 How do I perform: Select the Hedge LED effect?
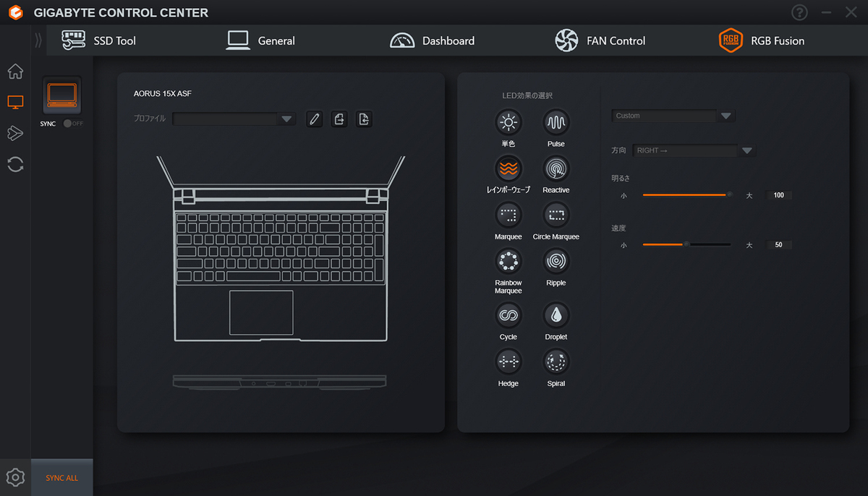point(509,362)
